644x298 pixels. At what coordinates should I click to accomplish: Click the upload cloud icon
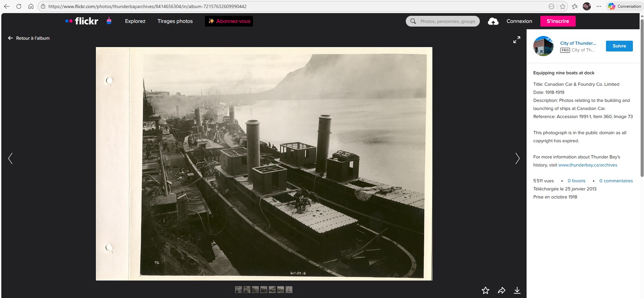(x=493, y=21)
